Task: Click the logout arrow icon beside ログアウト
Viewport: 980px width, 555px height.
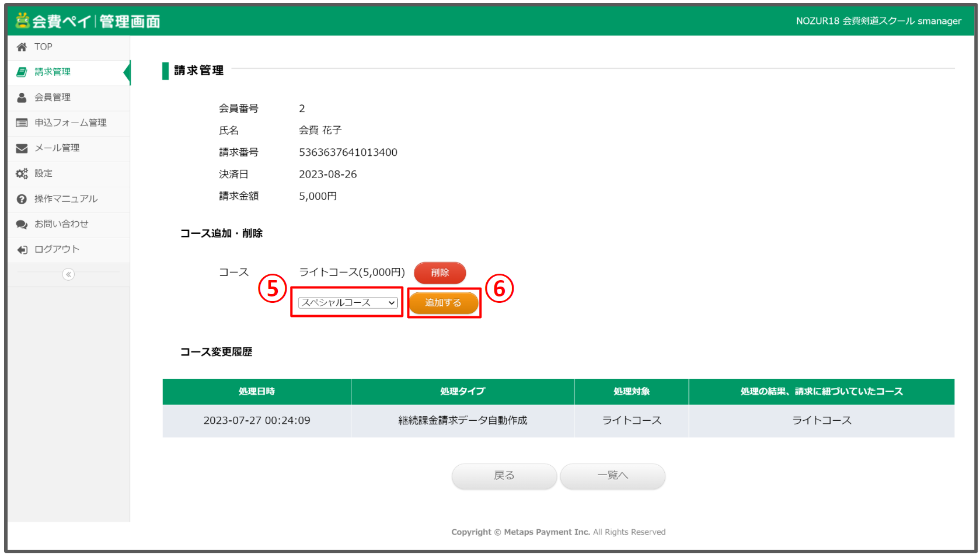Action: 22,249
